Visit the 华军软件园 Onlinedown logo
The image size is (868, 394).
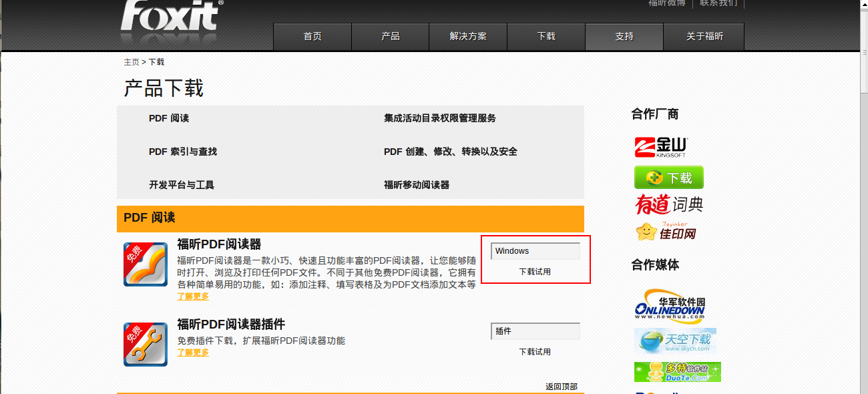670,306
